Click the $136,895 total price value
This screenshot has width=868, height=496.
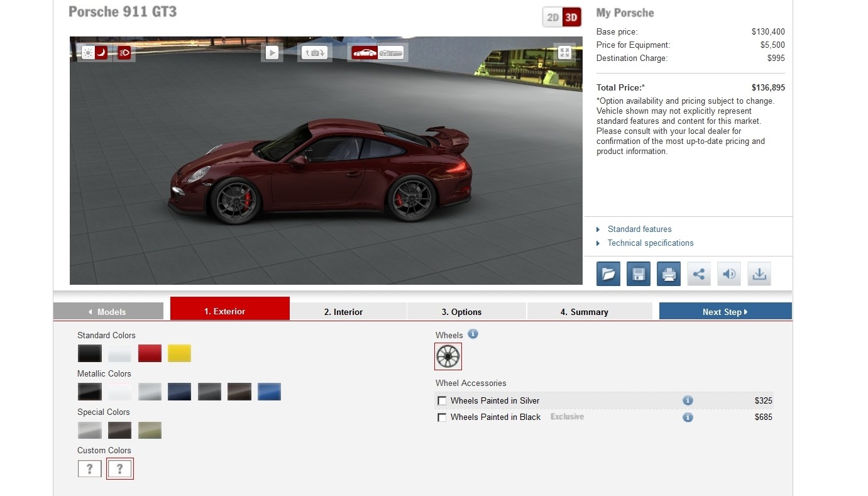click(x=768, y=88)
